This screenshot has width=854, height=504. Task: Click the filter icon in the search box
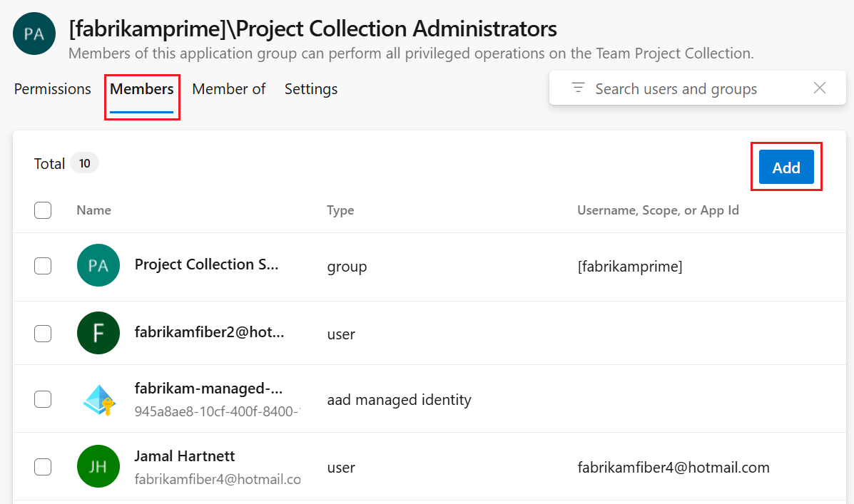(578, 88)
